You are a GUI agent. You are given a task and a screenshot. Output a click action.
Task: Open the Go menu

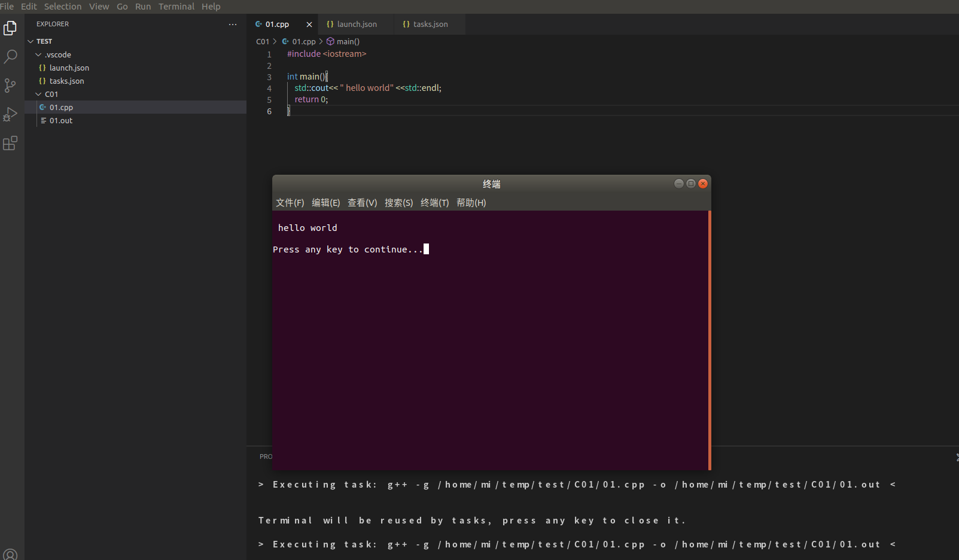122,7
